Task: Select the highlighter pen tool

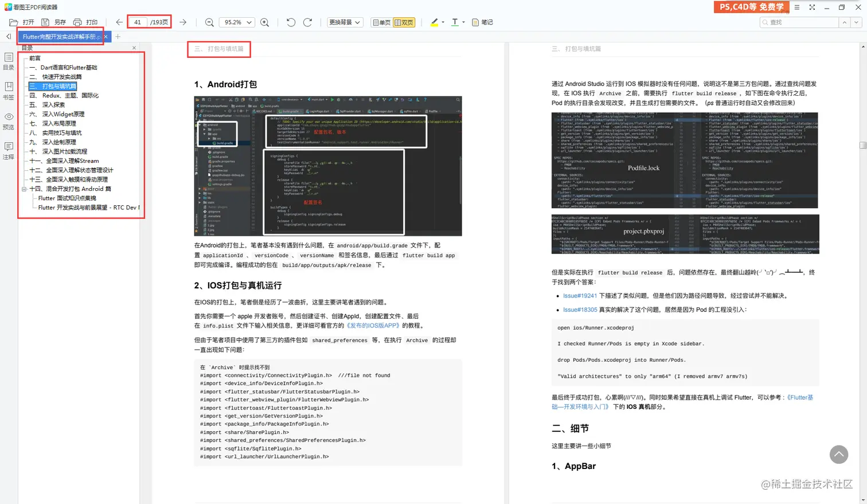Action: tap(434, 22)
